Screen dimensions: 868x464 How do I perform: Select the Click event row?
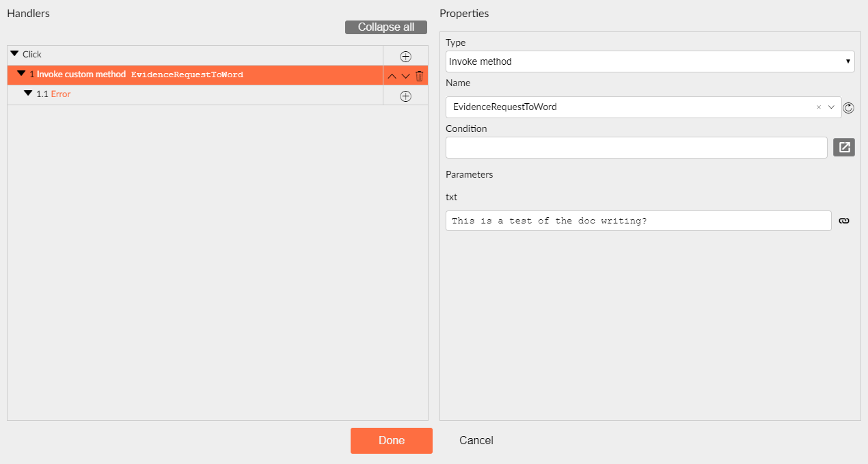195,55
